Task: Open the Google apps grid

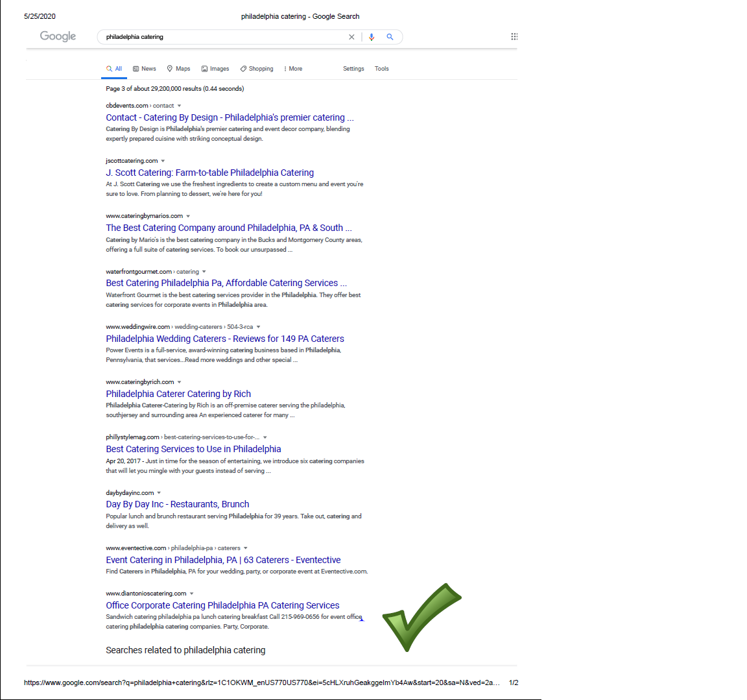Action: tap(514, 36)
